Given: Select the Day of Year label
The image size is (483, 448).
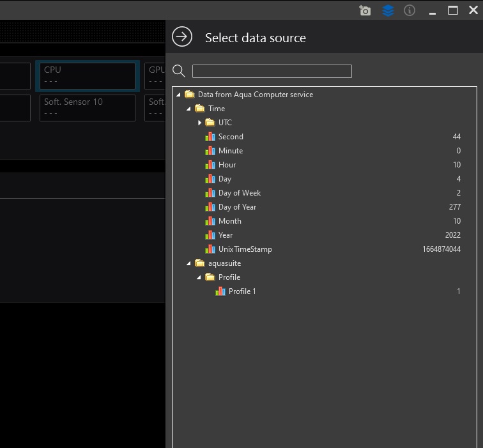Looking at the screenshot, I should (237, 207).
